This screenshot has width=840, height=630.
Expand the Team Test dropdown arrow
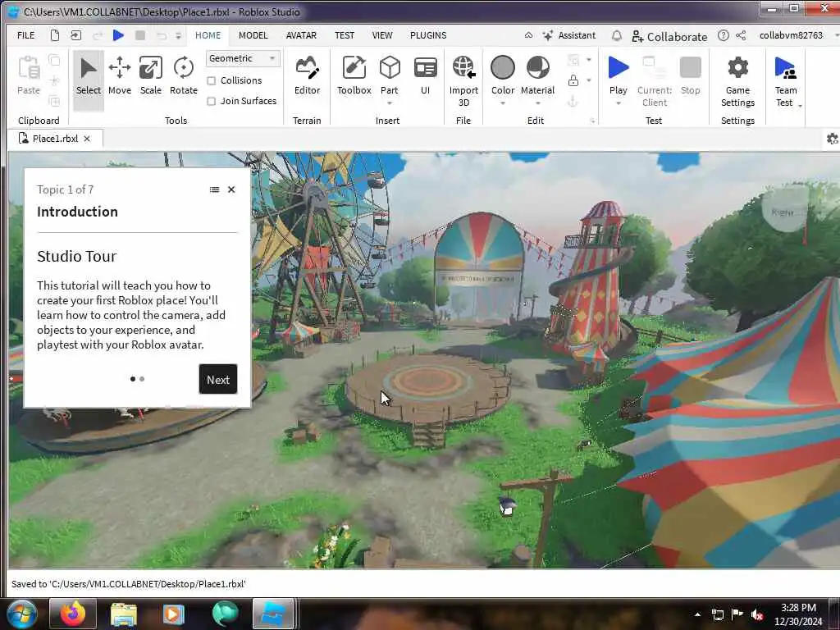pos(801,106)
